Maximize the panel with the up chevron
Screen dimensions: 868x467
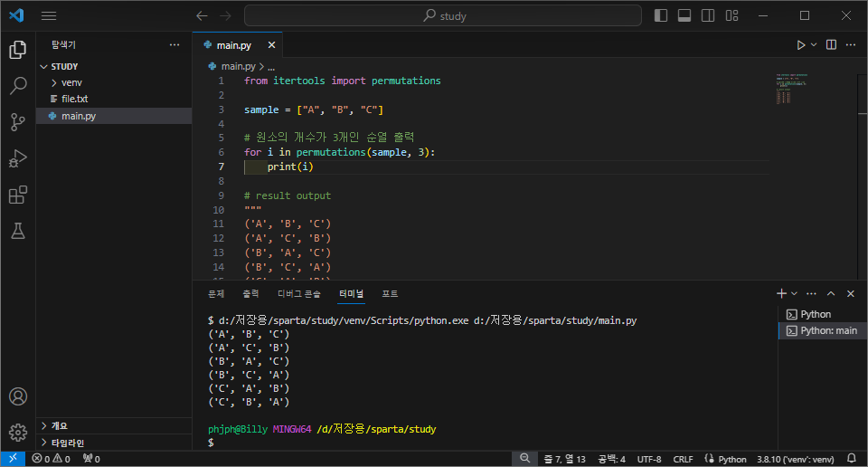pos(831,293)
